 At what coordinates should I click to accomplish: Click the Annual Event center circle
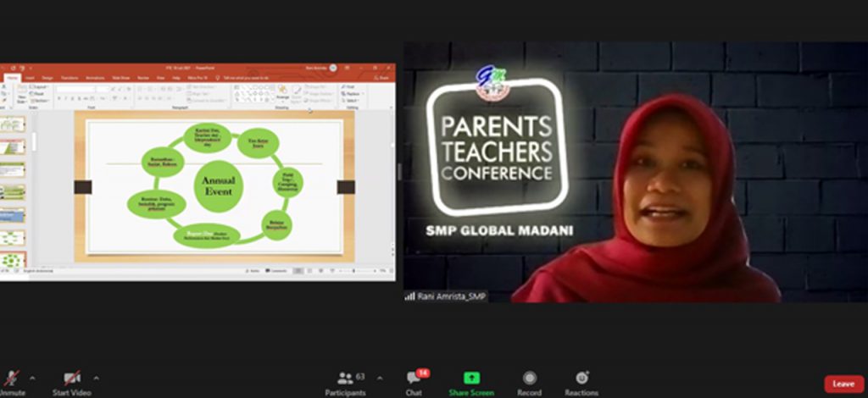click(x=218, y=186)
